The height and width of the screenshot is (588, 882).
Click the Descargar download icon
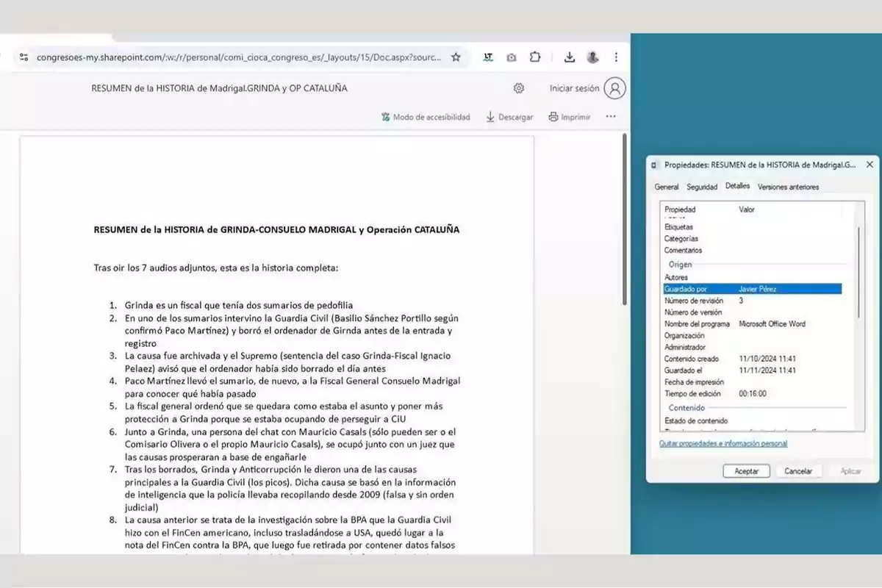490,117
